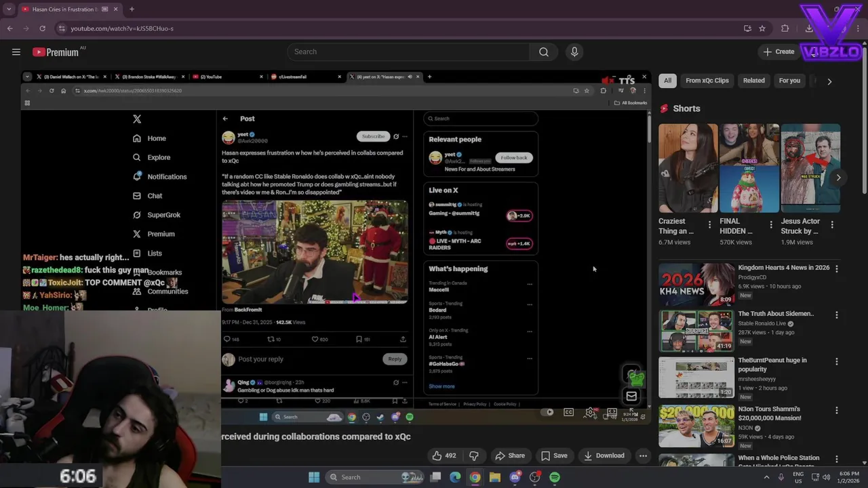Switch to theater mode in player

[x=612, y=412]
